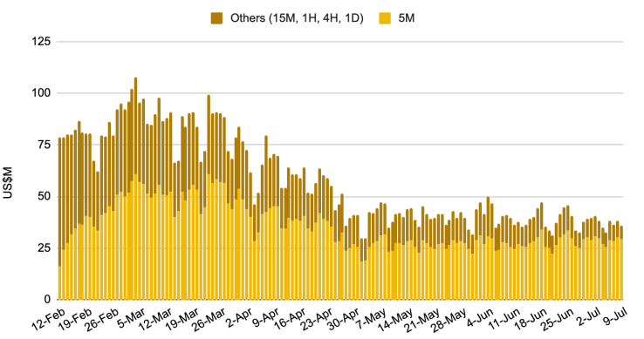Screen dimensions: 644x339
Task: Click the US$M axis title
Action: point(8,183)
